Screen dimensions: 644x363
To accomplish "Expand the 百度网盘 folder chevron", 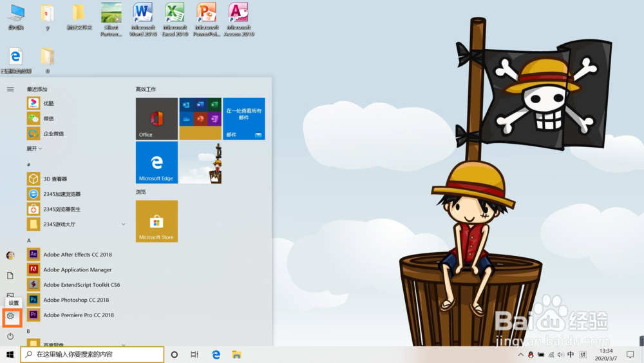I will click(x=123, y=344).
